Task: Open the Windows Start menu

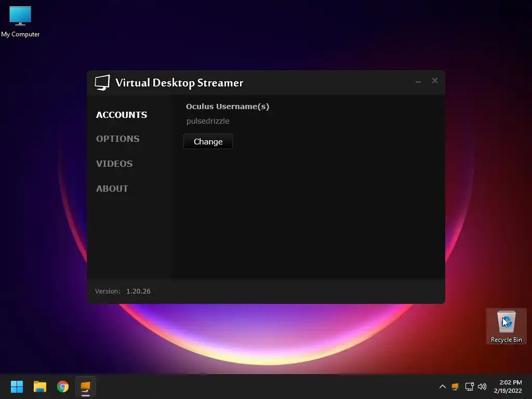Action: (x=17, y=387)
